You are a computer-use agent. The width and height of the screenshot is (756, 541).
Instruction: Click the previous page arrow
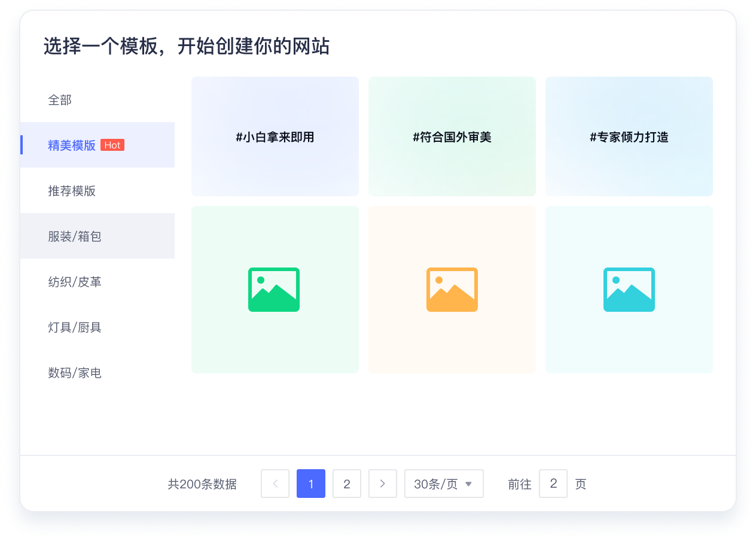point(275,484)
